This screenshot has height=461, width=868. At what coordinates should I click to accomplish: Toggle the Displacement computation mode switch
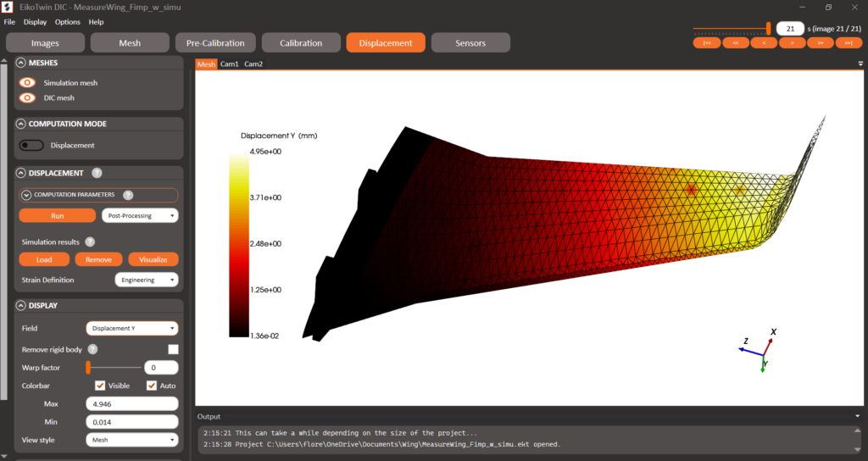pos(31,145)
